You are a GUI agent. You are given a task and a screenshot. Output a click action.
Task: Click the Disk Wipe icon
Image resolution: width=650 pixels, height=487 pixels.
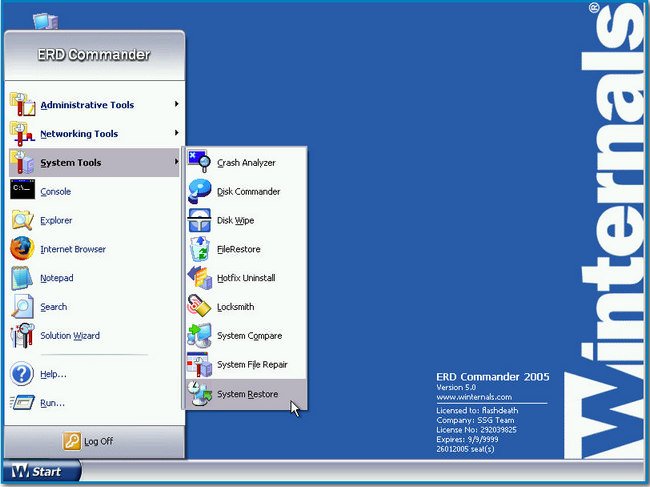pos(199,220)
